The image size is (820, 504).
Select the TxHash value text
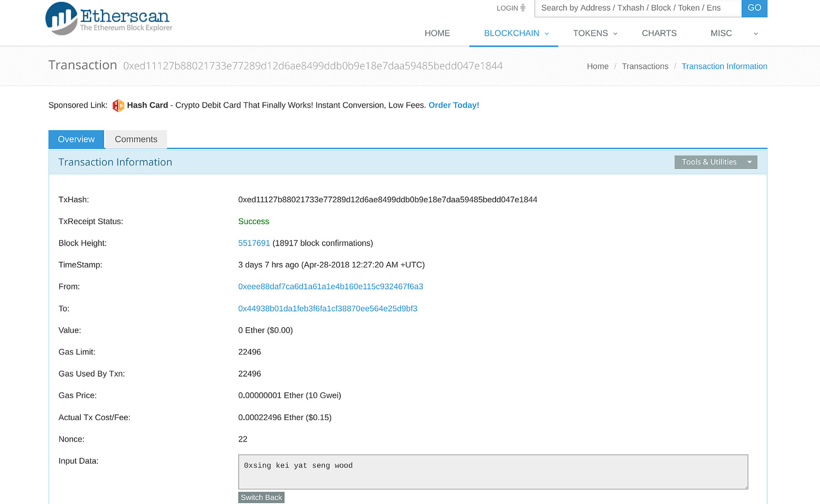click(387, 200)
